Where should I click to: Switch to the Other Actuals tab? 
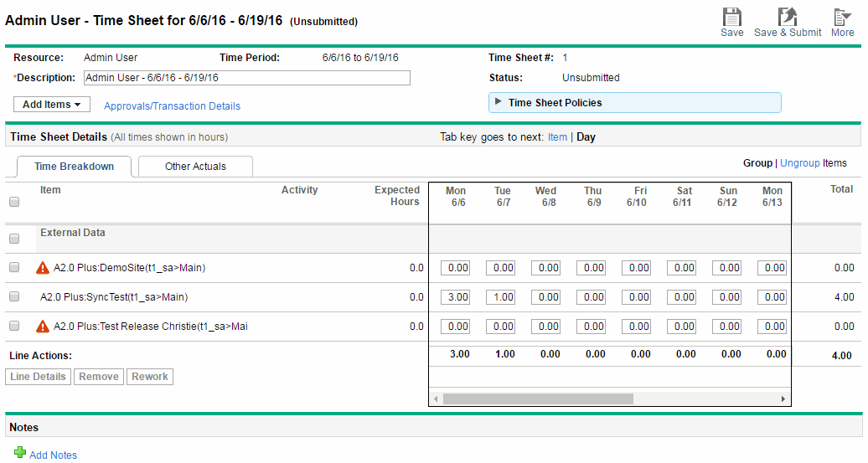coord(195,167)
